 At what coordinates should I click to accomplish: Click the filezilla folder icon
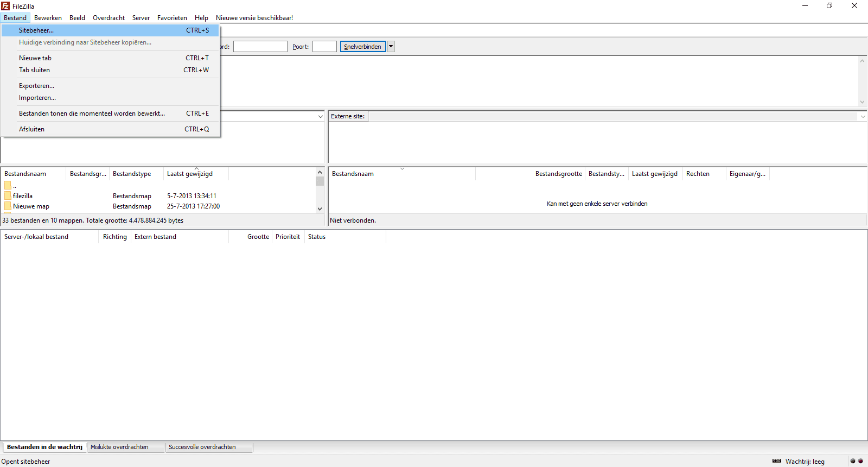pos(8,196)
